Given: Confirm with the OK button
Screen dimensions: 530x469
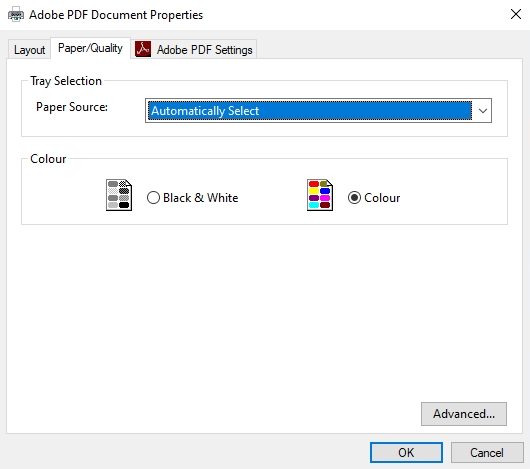Looking at the screenshot, I should tap(406, 452).
